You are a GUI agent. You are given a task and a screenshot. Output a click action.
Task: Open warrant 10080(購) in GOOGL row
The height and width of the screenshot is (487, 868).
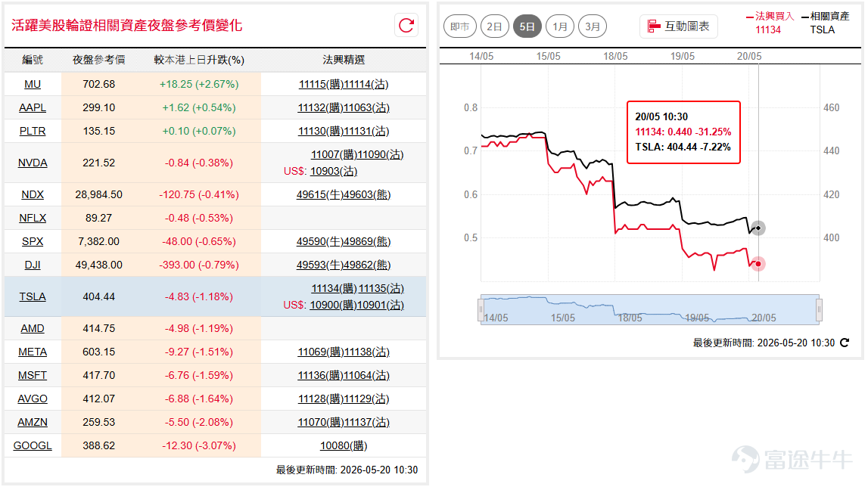coord(344,445)
